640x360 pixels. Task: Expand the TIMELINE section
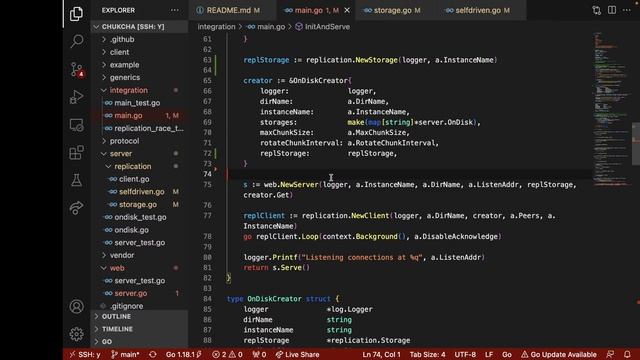pos(139,329)
